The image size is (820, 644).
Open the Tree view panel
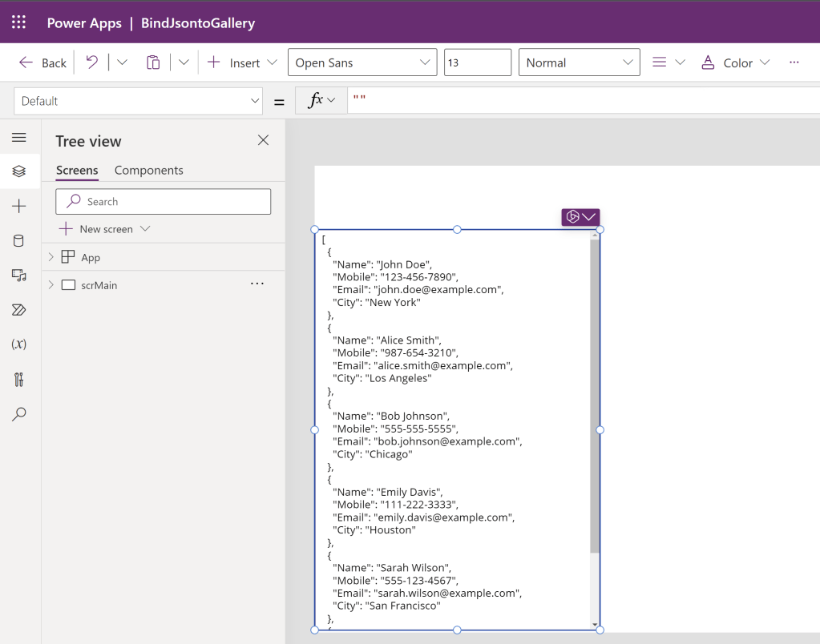(19, 171)
